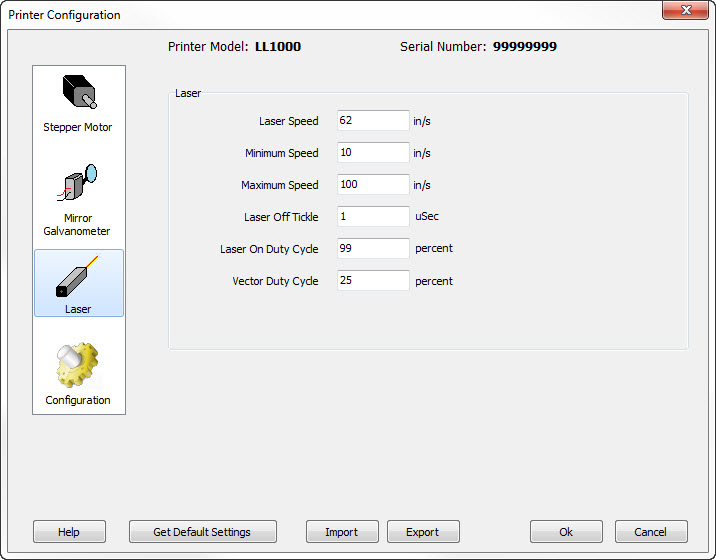The image size is (716, 560).
Task: Click the Laser On Duty Cycle field
Action: coord(373,248)
